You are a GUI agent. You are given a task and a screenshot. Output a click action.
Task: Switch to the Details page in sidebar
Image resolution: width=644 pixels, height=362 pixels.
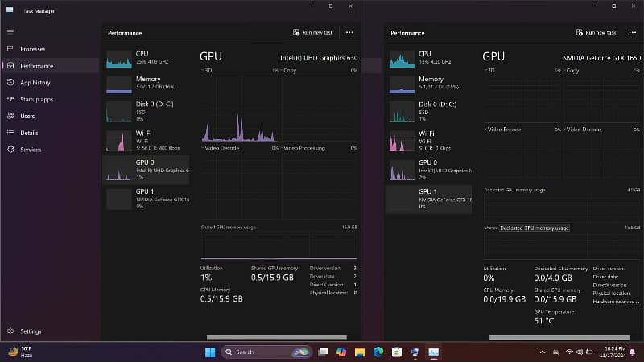29,133
